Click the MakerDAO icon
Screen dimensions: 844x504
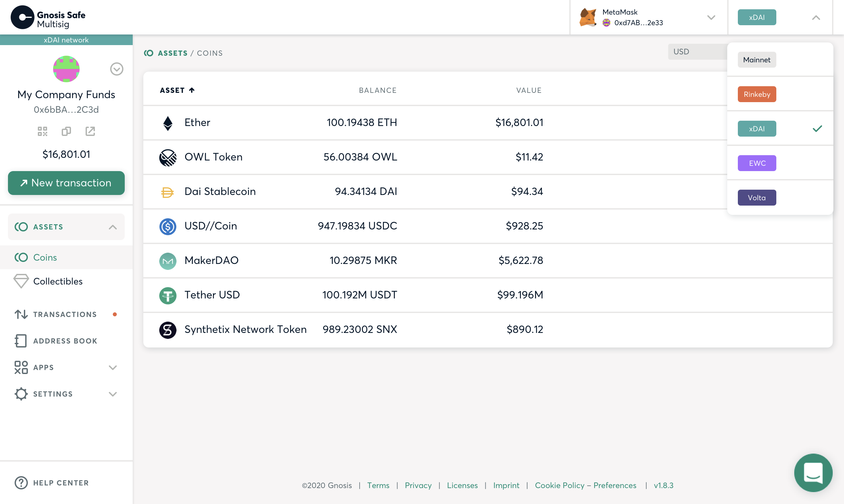point(168,261)
